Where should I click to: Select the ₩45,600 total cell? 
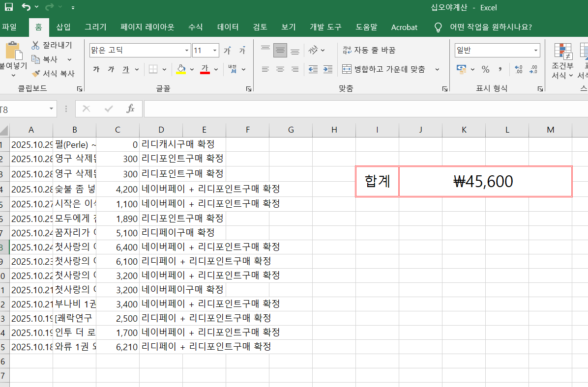pyautogui.click(x=485, y=182)
